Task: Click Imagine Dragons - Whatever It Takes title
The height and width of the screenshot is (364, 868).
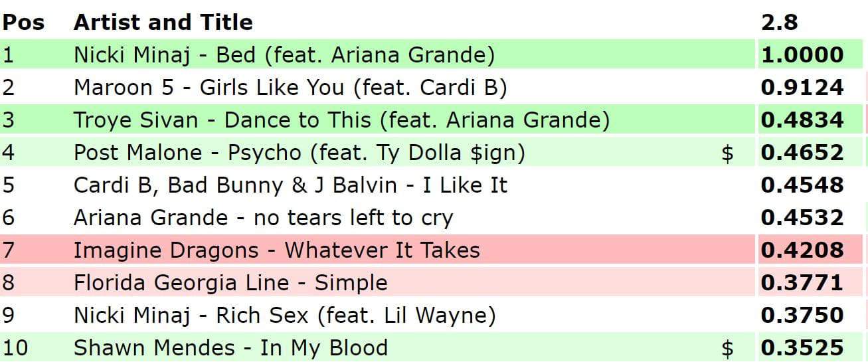Action: (276, 250)
